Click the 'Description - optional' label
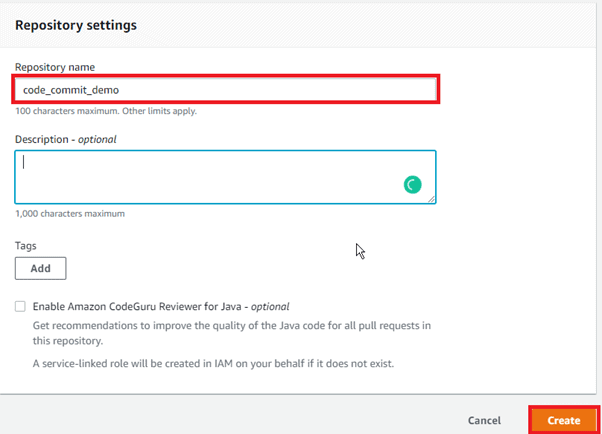602x434 pixels. [66, 139]
